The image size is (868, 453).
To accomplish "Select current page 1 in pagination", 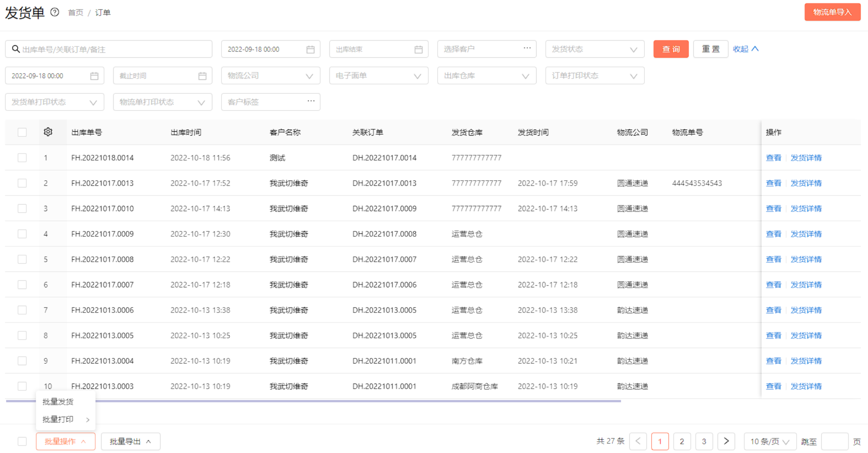I will coord(660,441).
